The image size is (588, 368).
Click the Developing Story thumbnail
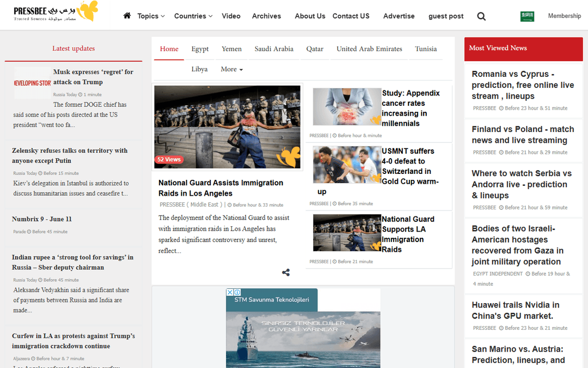coord(32,83)
